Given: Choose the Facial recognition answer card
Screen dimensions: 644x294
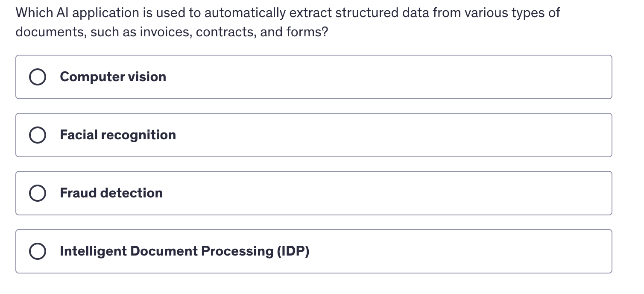Looking at the screenshot, I should (314, 135).
